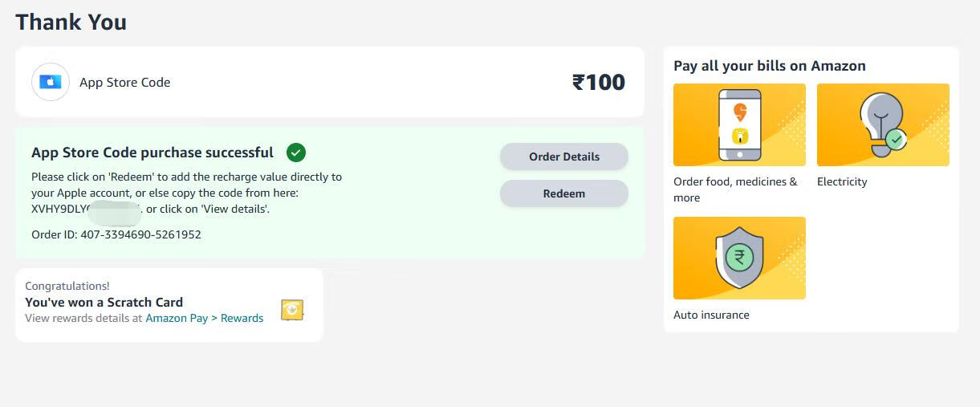Viewport: 980px width, 407px height.
Task: Open the Electricity lightbulb tile
Action: click(x=883, y=124)
